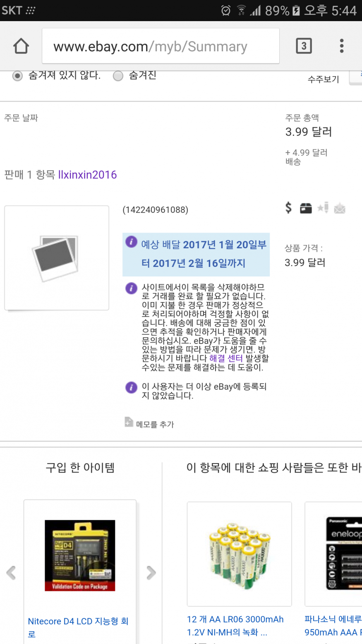Open the Nitecore D4 charger thumbnail
The image size is (362, 644).
(80, 555)
